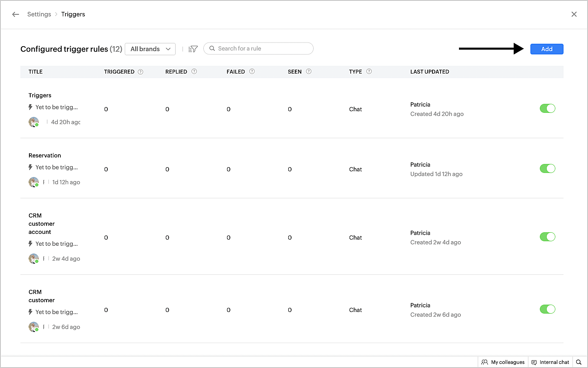
Task: Open the Reservation trigger rule
Action: pyautogui.click(x=45, y=155)
